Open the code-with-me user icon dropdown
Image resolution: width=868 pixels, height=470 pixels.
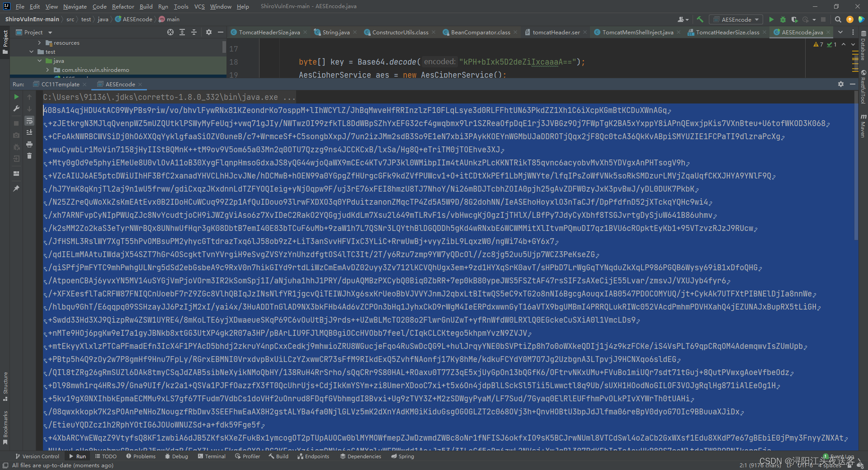coord(683,19)
